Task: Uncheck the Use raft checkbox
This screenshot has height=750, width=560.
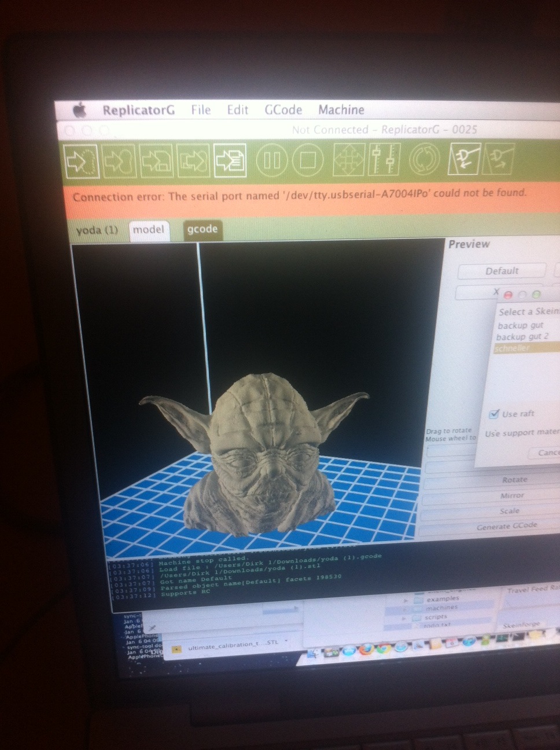Action: coord(494,414)
